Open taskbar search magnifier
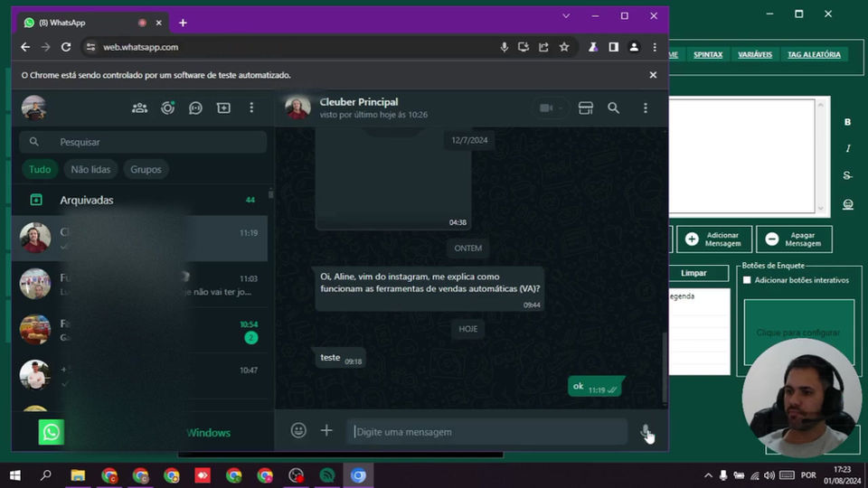The width and height of the screenshot is (868, 488). 46,475
